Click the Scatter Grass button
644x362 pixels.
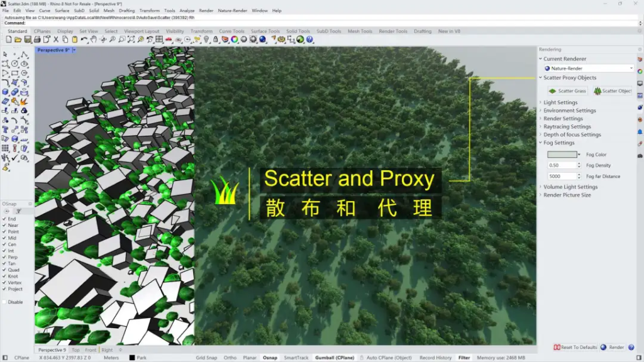tap(567, 91)
